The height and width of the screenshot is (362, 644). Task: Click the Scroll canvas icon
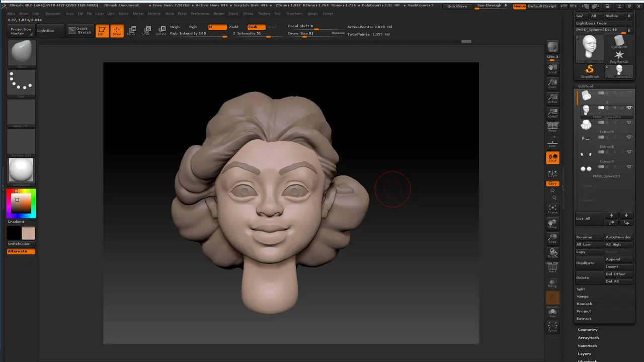pyautogui.click(x=552, y=69)
